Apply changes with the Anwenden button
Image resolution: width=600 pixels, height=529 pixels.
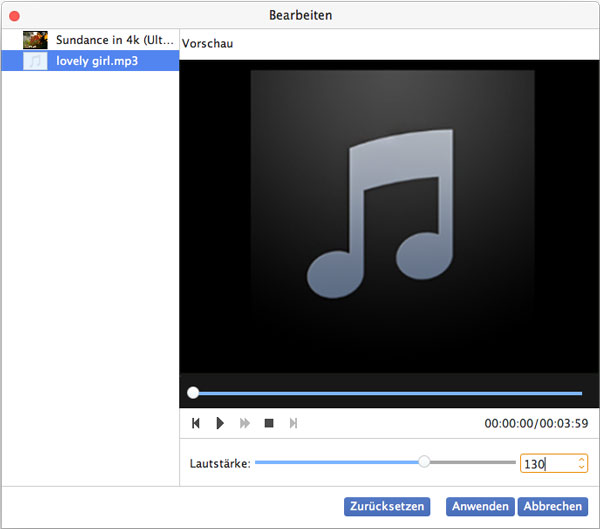(x=480, y=506)
